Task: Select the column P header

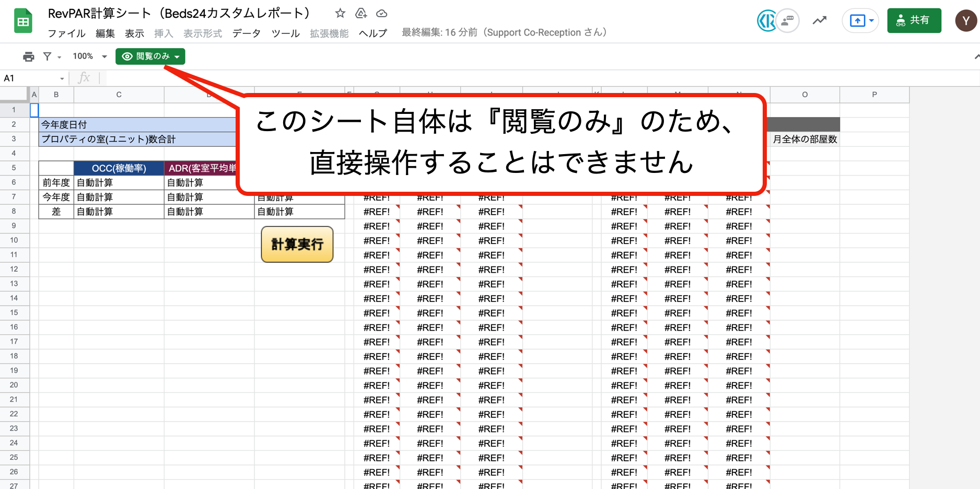Action: point(874,95)
